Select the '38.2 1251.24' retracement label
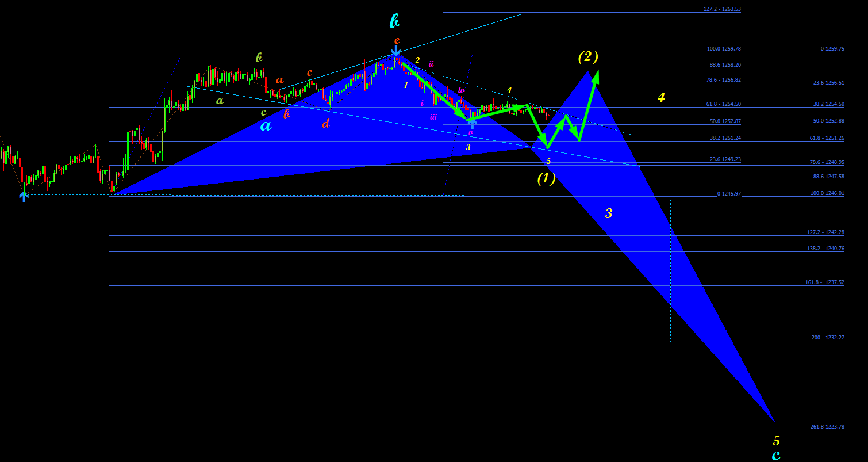Image resolution: width=868 pixels, height=462 pixels. [725, 138]
